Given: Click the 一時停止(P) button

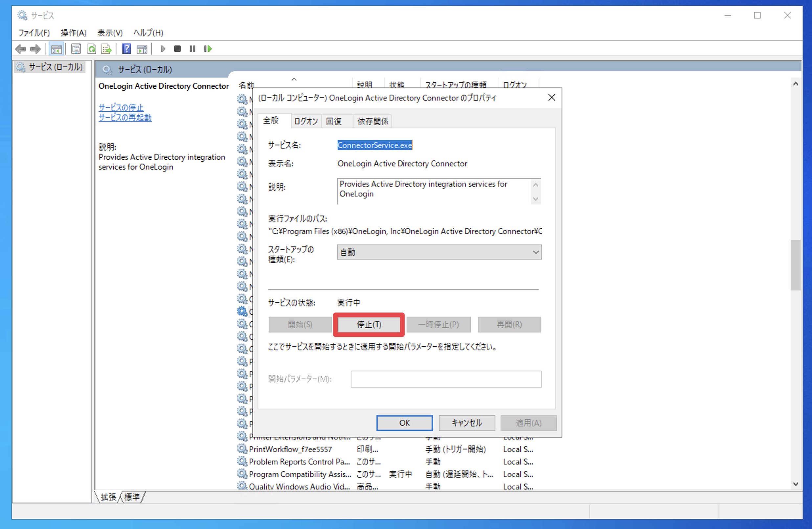Looking at the screenshot, I should pos(439,324).
